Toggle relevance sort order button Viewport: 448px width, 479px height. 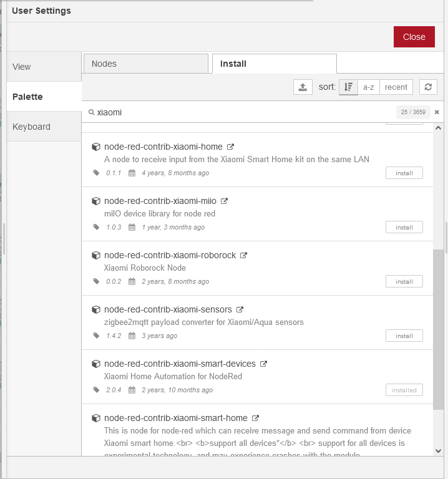[x=348, y=87]
